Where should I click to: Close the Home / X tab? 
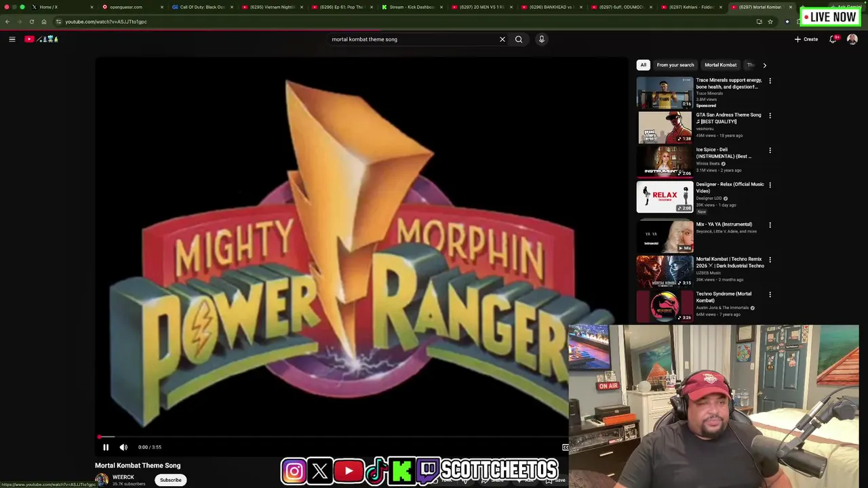pos(92,7)
